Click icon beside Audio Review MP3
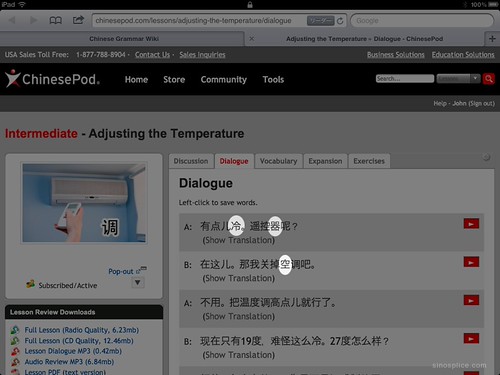The height and width of the screenshot is (375, 500). [x=15, y=362]
